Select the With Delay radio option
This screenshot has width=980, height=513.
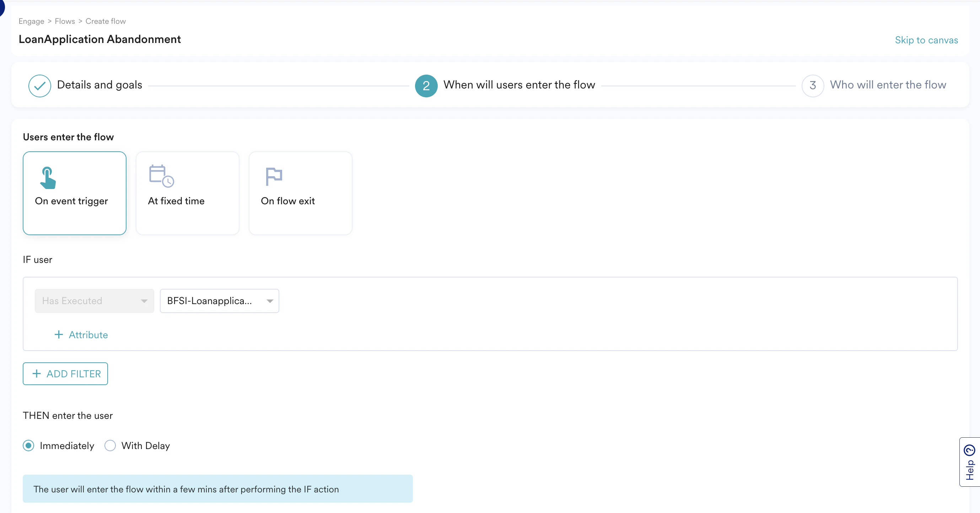(110, 445)
